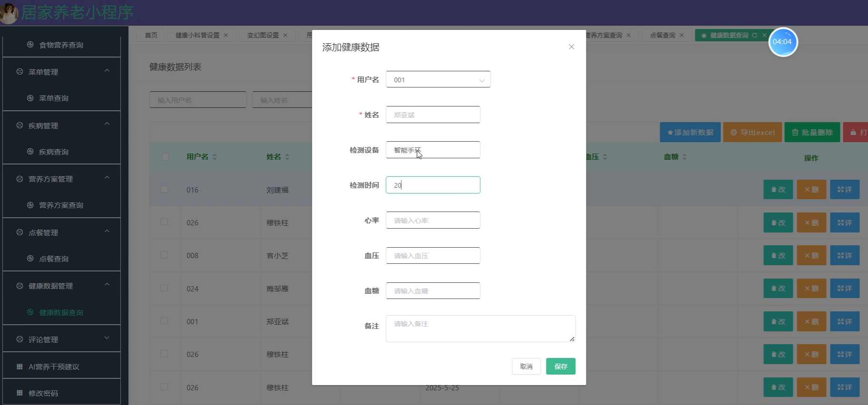
Task: Click the user avatar in the header
Action: [x=9, y=13]
